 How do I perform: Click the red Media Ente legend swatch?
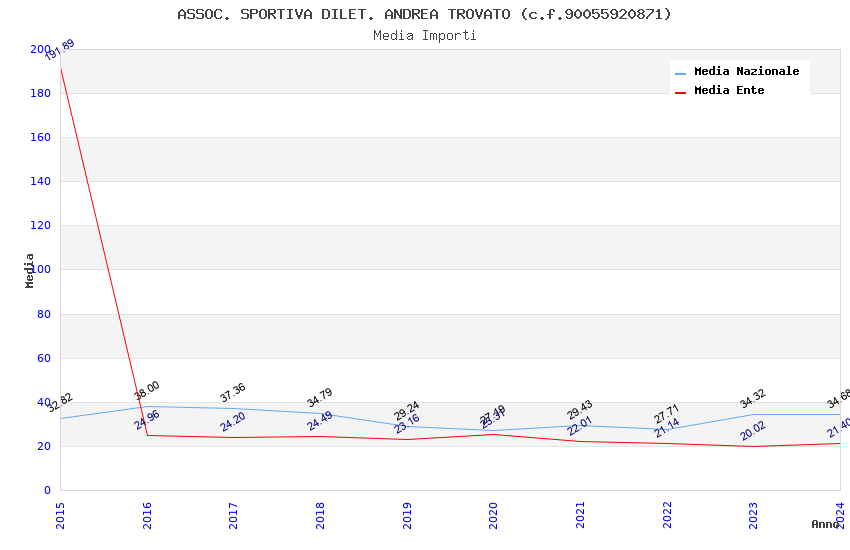click(680, 93)
